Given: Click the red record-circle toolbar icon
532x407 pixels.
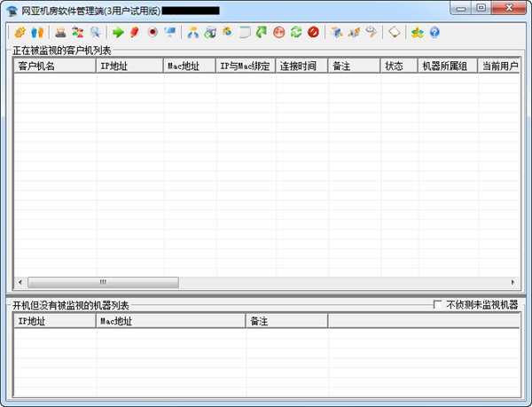Looking at the screenshot, I should coord(152,33).
